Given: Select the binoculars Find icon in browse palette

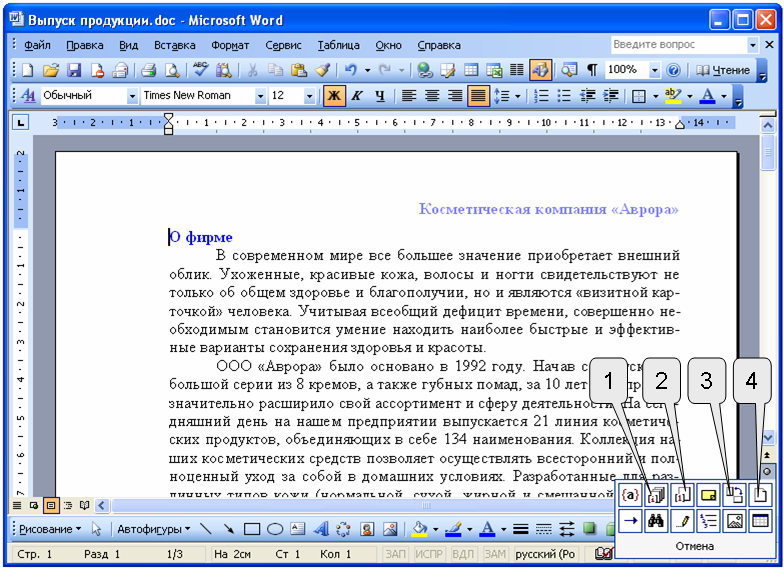Looking at the screenshot, I should tap(656, 520).
